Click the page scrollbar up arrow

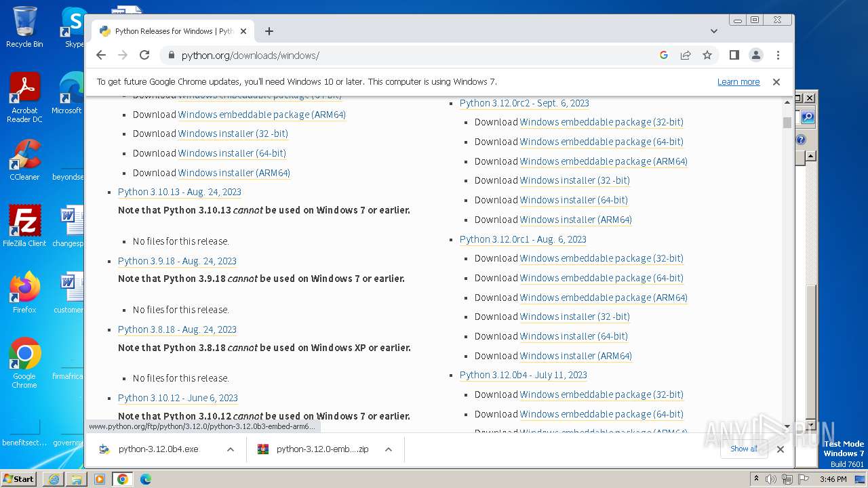pyautogui.click(x=787, y=102)
